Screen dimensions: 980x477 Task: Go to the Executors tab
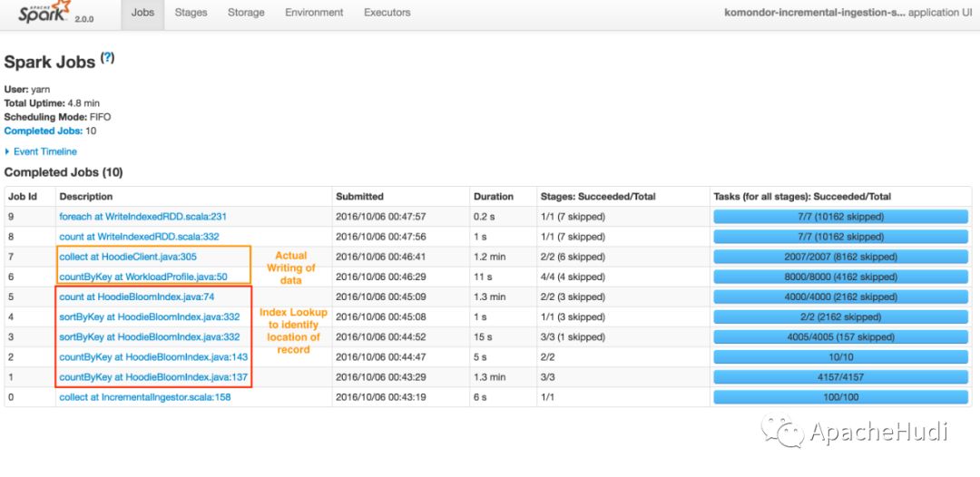coord(387,13)
